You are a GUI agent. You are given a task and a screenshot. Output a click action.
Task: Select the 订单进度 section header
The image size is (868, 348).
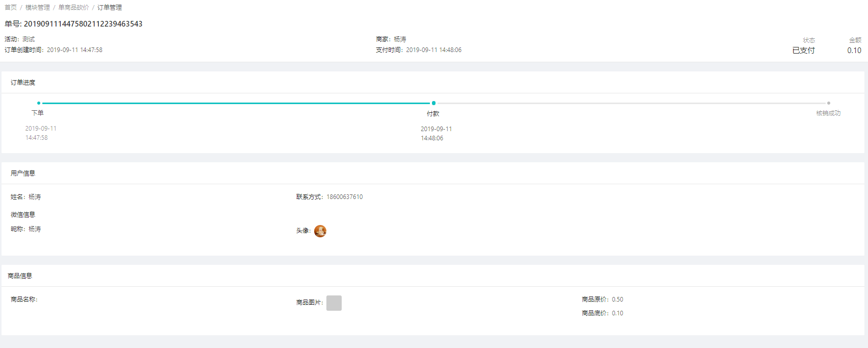pos(23,83)
